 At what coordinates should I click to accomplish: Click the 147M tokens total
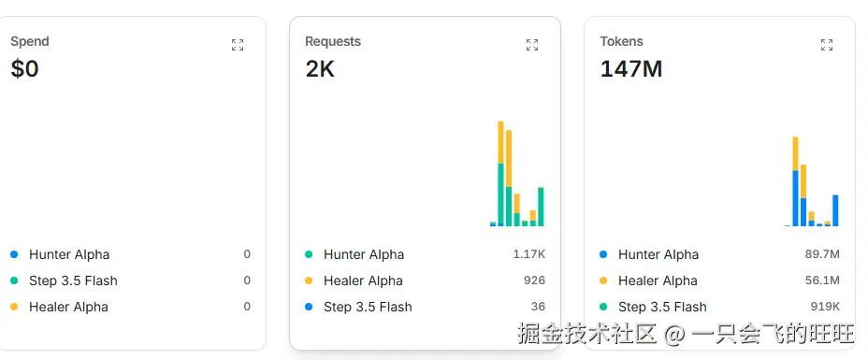point(631,69)
